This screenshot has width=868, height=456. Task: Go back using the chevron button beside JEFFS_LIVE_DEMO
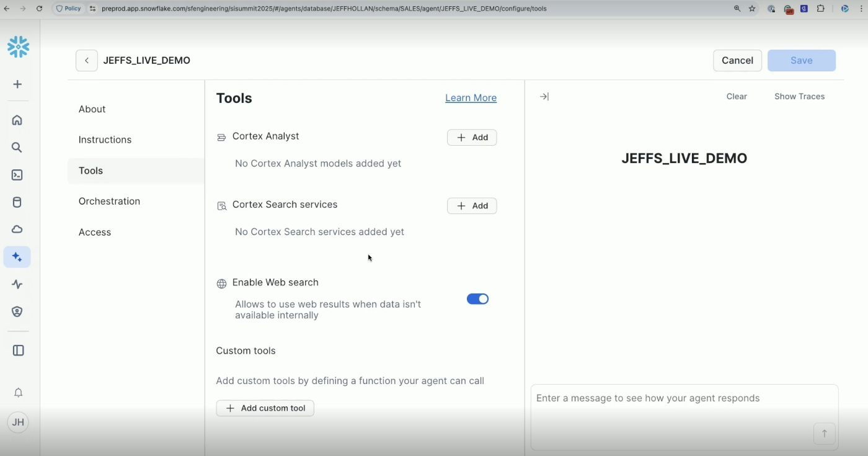coord(87,60)
